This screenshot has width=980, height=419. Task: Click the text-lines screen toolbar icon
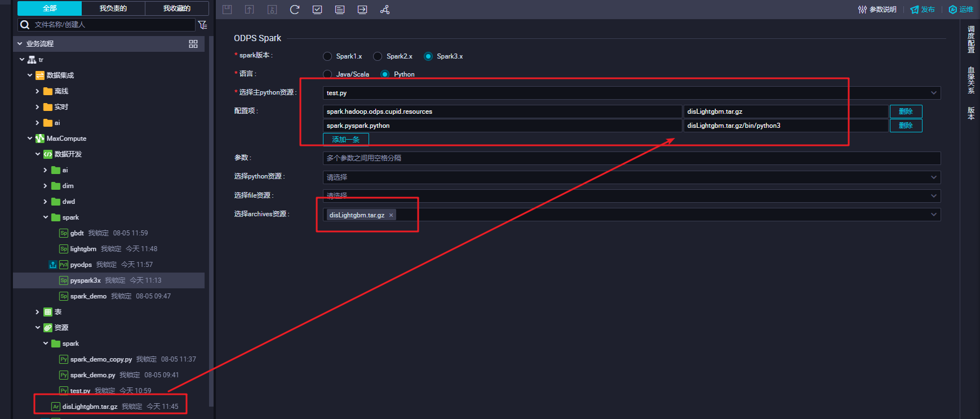(340, 10)
